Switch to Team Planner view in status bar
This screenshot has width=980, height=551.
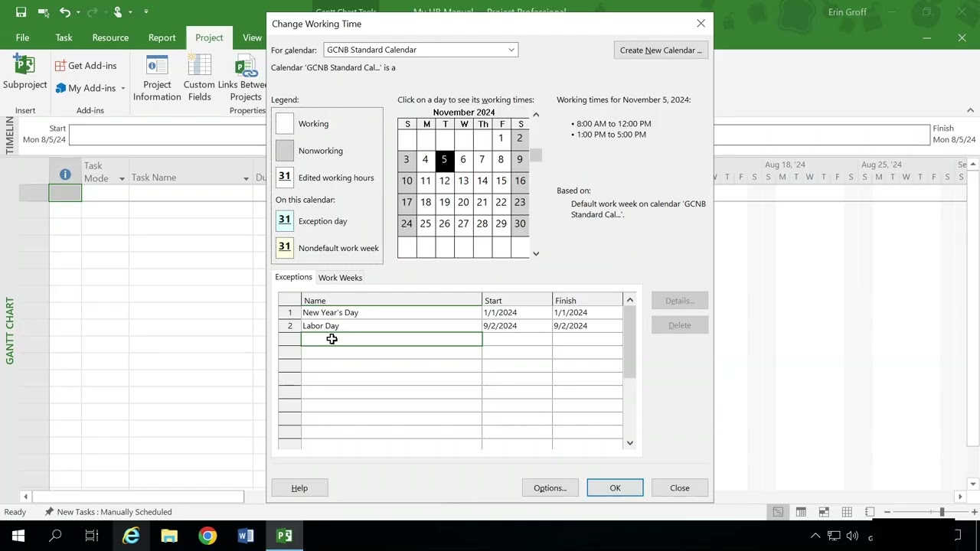[x=824, y=512]
